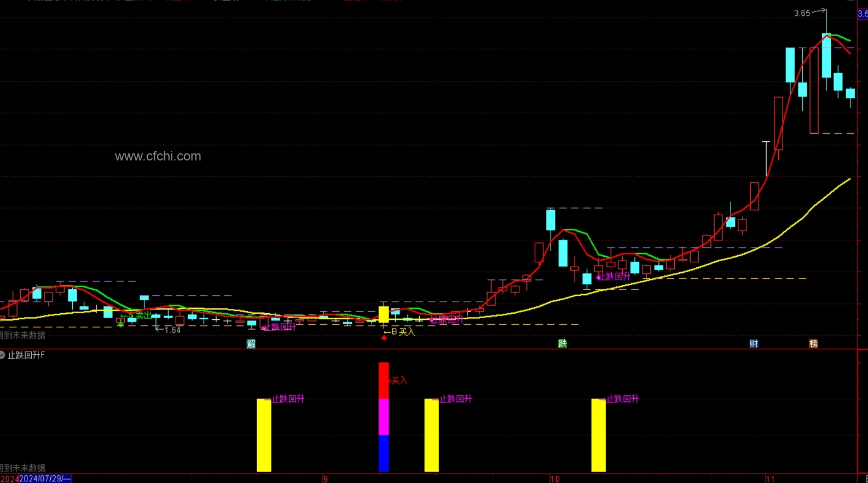The width and height of the screenshot is (868, 483).
Task: Click the 止跌回升 label beside first yellow bar
Action: coord(288,399)
